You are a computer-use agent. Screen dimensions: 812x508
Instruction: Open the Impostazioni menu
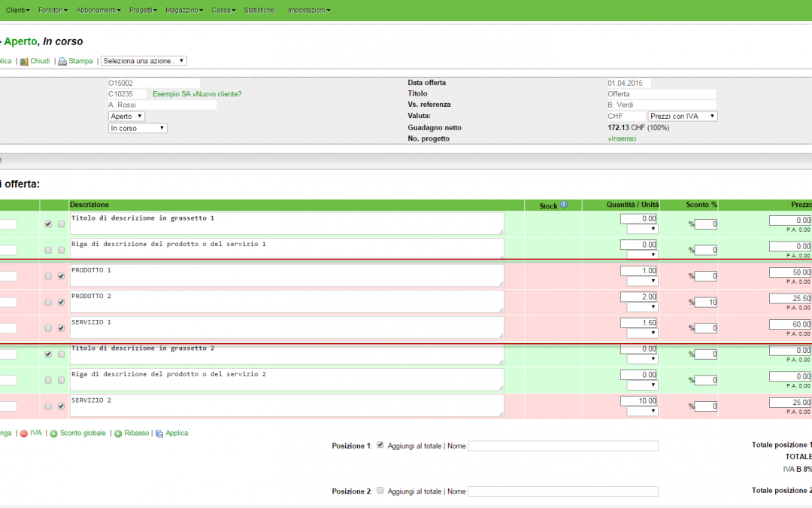point(308,11)
